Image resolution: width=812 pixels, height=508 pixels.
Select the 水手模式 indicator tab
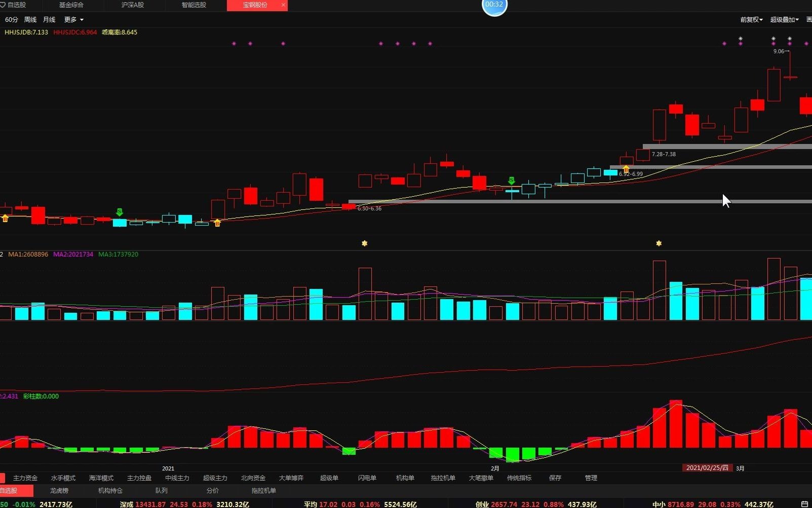pyautogui.click(x=63, y=478)
